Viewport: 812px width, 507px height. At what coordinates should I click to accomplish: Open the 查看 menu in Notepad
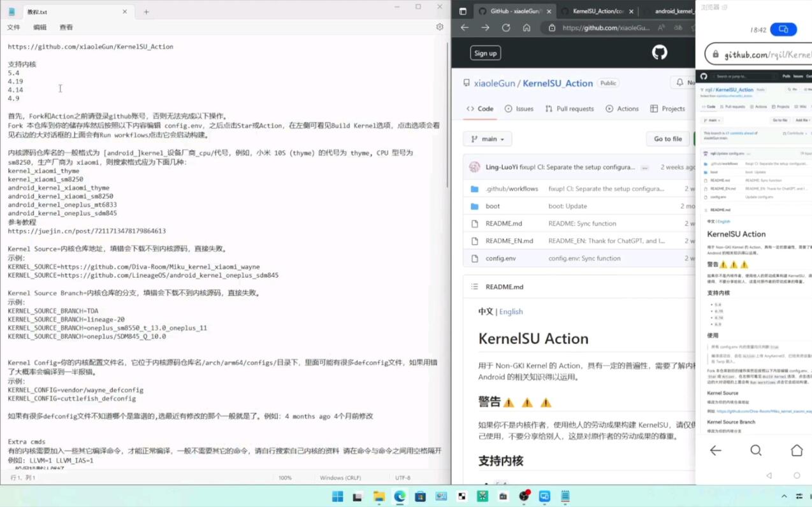pyautogui.click(x=66, y=27)
